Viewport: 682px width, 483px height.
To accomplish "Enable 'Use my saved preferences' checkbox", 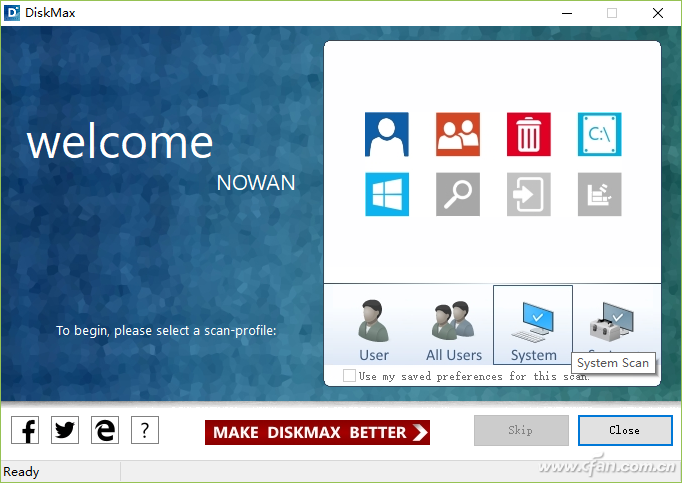I will click(349, 376).
